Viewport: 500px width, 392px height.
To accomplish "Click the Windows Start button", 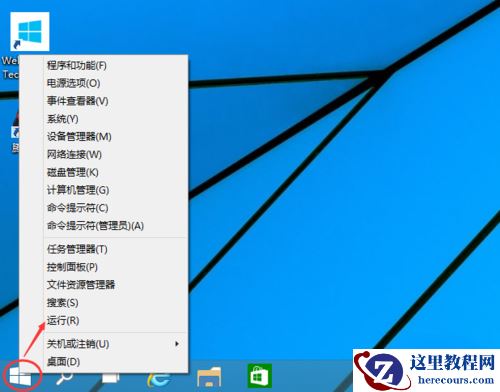I will click(21, 378).
